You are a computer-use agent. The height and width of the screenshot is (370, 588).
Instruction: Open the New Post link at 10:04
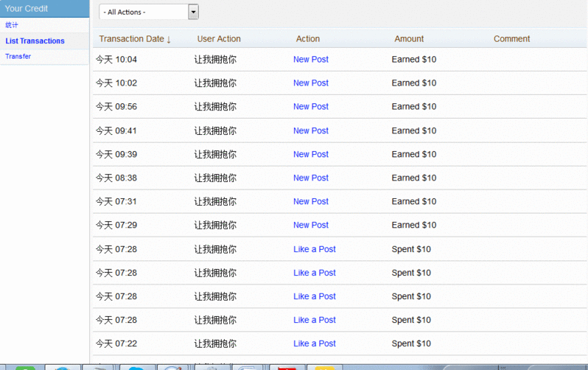click(x=311, y=60)
